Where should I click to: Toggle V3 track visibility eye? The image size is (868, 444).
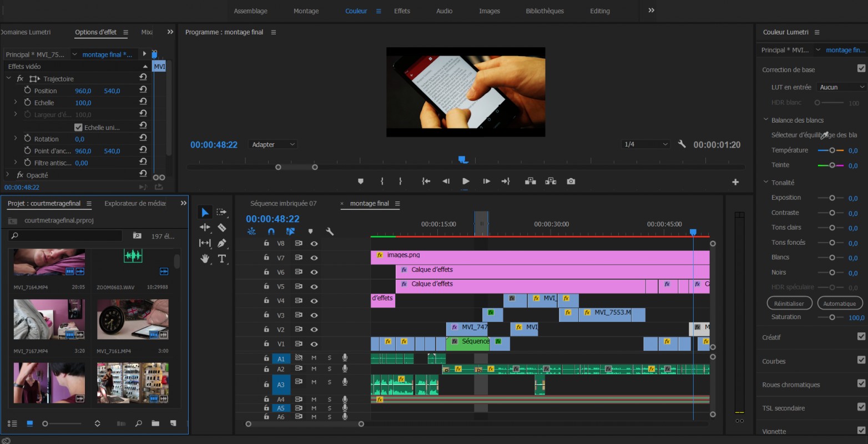(x=314, y=315)
